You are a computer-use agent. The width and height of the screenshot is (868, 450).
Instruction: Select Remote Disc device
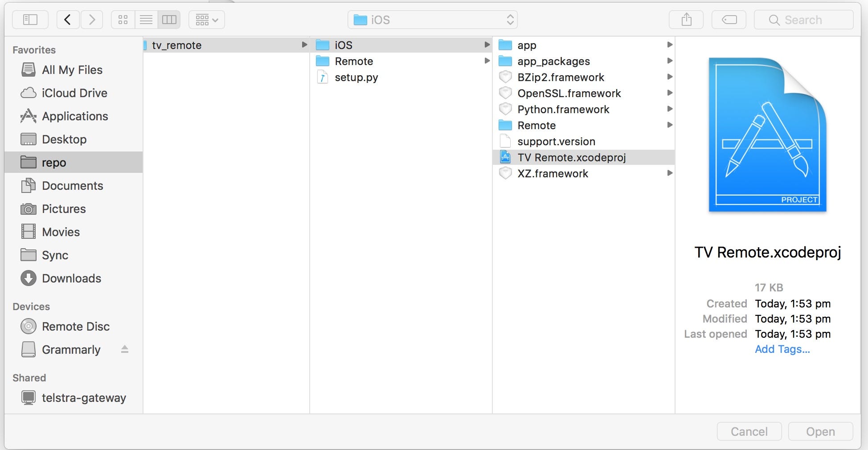coord(74,327)
